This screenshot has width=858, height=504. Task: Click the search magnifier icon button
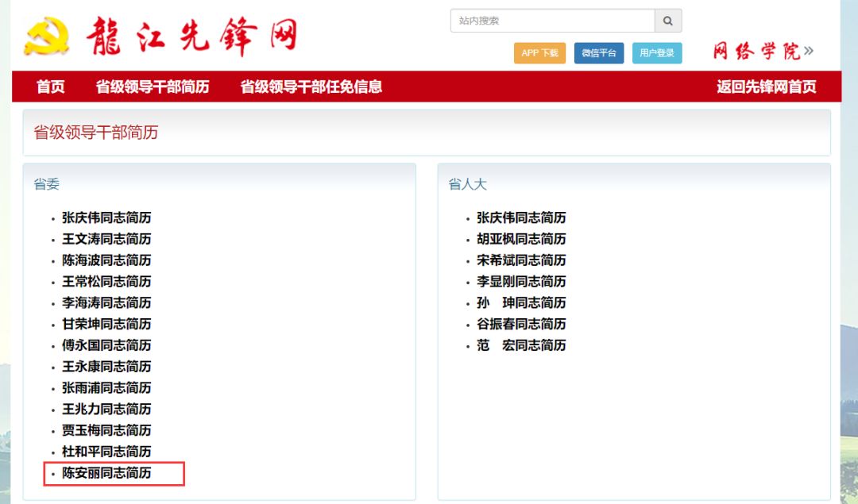[x=668, y=21]
